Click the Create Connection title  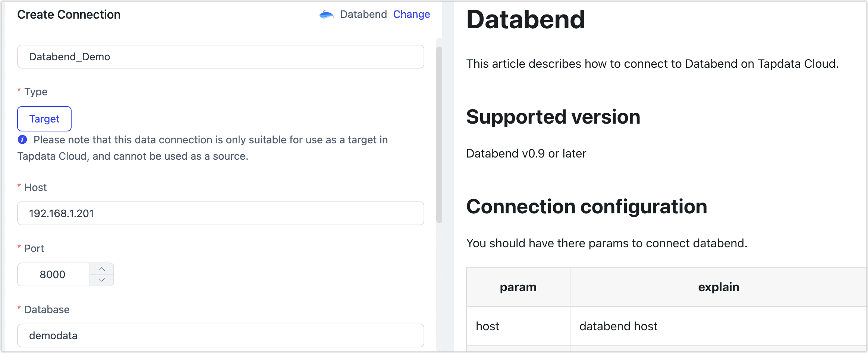tap(69, 15)
